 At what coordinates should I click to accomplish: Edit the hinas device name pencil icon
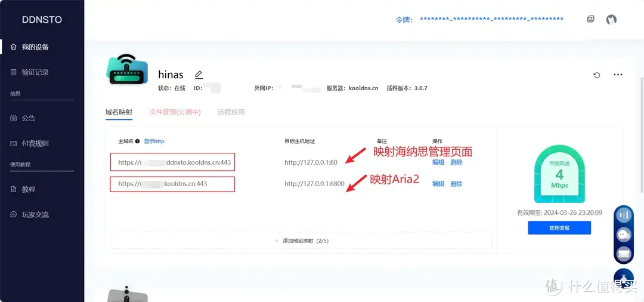[199, 75]
